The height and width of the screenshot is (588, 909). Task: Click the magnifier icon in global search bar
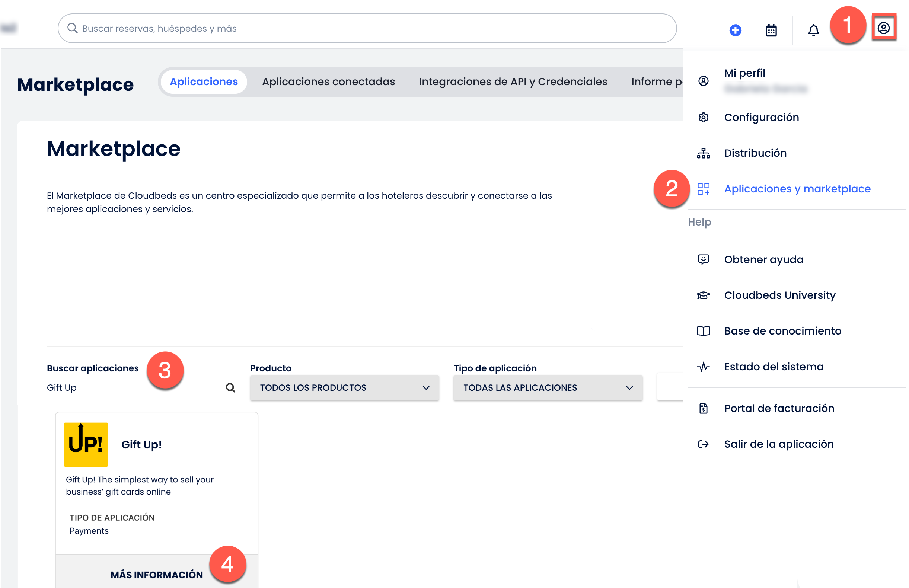pyautogui.click(x=72, y=28)
